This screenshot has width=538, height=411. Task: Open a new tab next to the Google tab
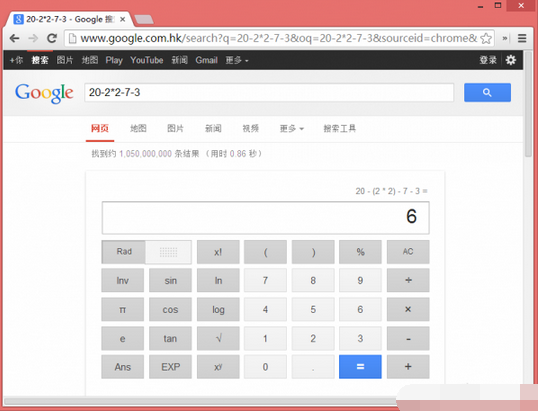[144, 20]
